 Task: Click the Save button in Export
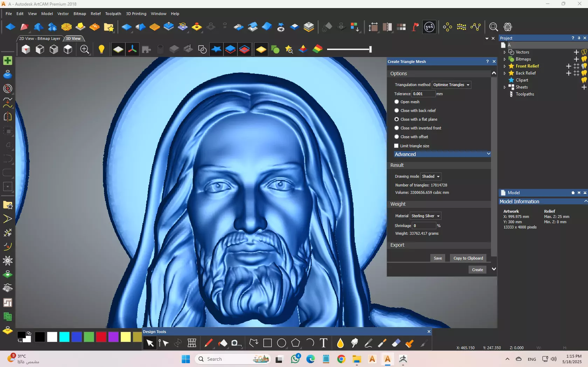(x=438, y=258)
